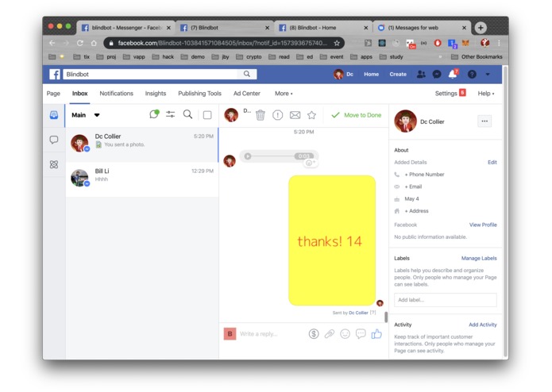Open page Settings
Image resolution: width=552 pixels, height=392 pixels.
click(x=446, y=94)
